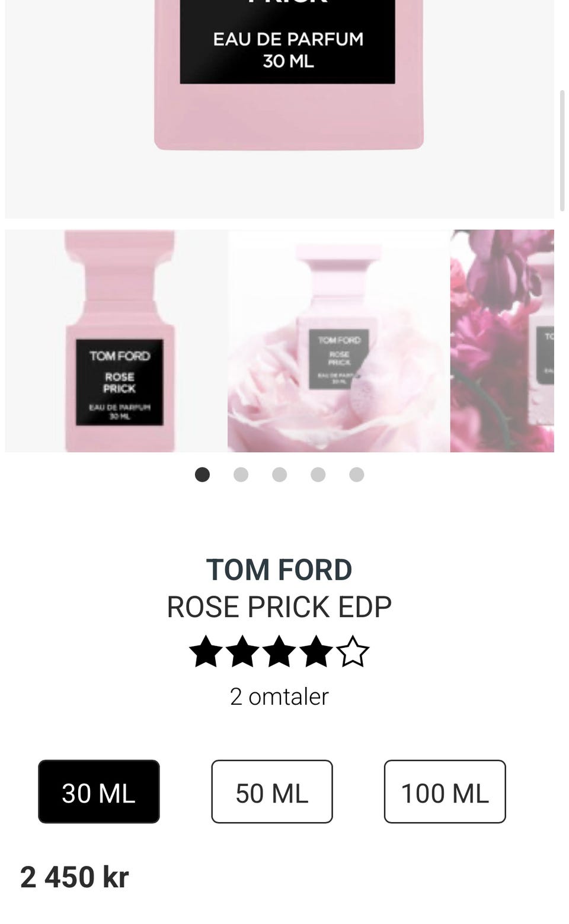Image resolution: width=569 pixels, height=924 pixels.
Task: Open the TOM FORD brand link
Action: pos(279,570)
